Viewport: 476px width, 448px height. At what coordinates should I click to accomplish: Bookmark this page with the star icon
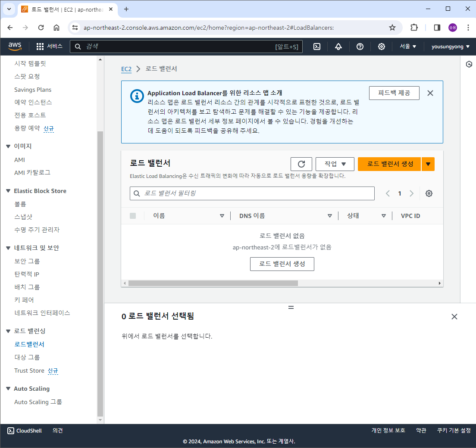392,28
